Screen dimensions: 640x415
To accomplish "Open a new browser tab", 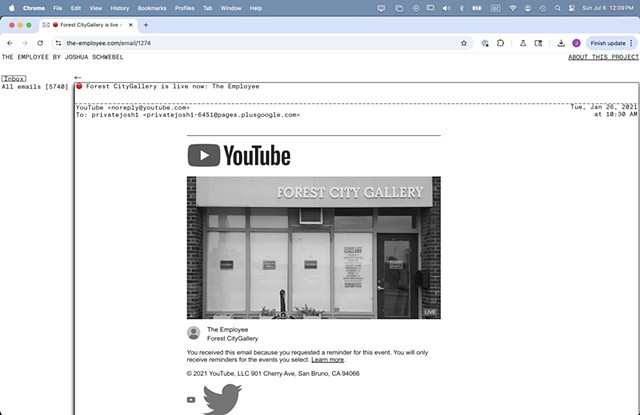I will pyautogui.click(x=146, y=25).
